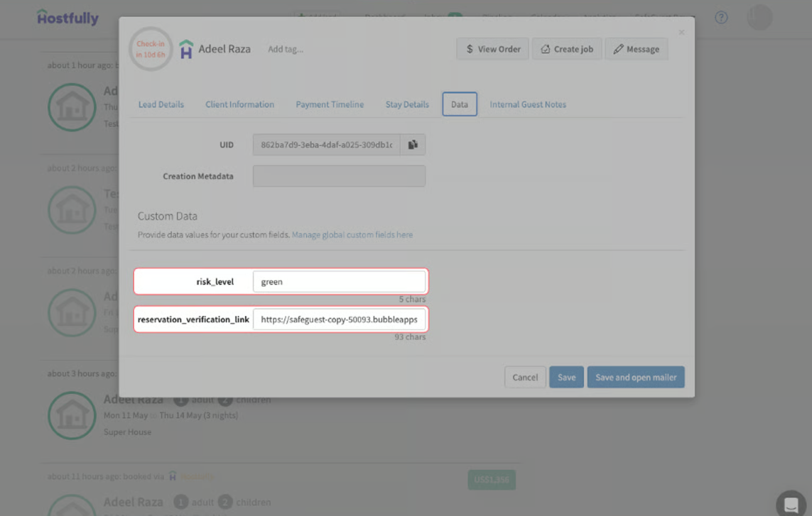Click Save and open mailer
The width and height of the screenshot is (812, 516).
pyautogui.click(x=636, y=378)
